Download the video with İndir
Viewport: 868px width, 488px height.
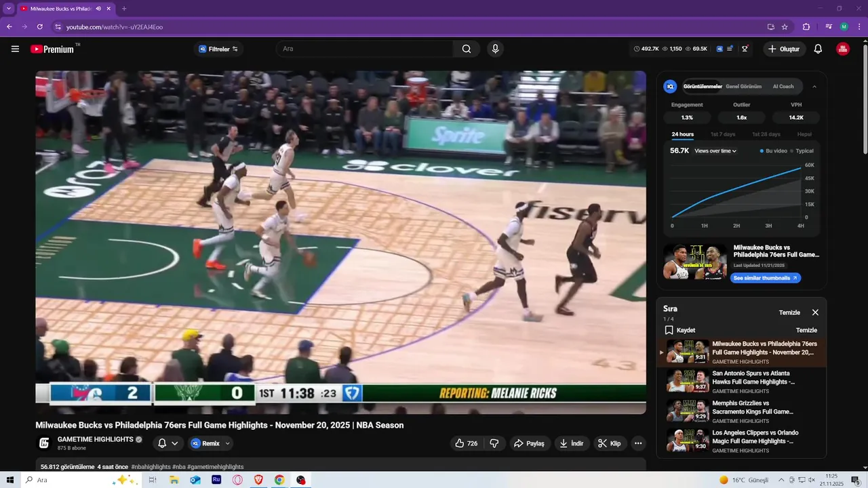572,443
